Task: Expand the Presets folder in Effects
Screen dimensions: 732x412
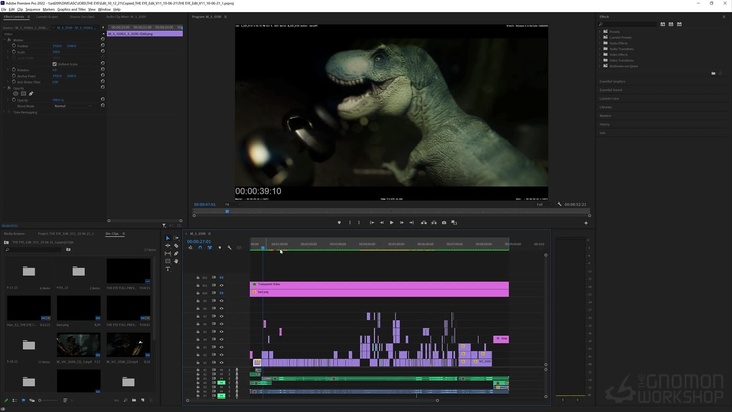Action: click(600, 32)
